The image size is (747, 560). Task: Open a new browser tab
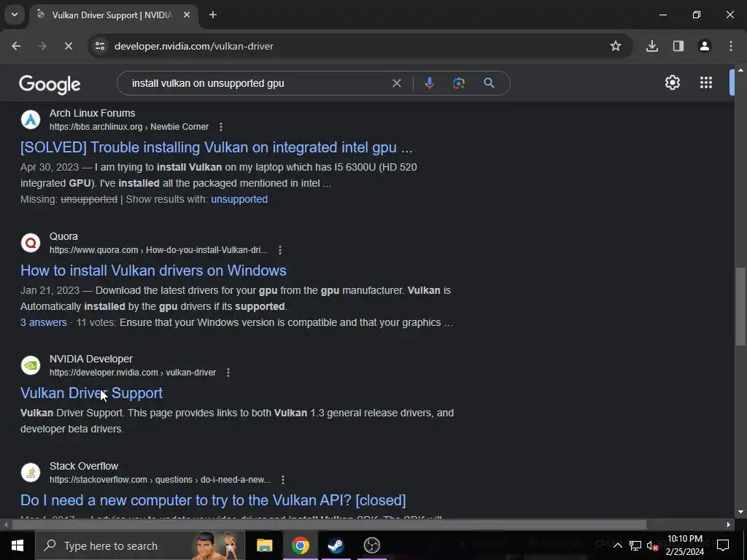tap(213, 15)
